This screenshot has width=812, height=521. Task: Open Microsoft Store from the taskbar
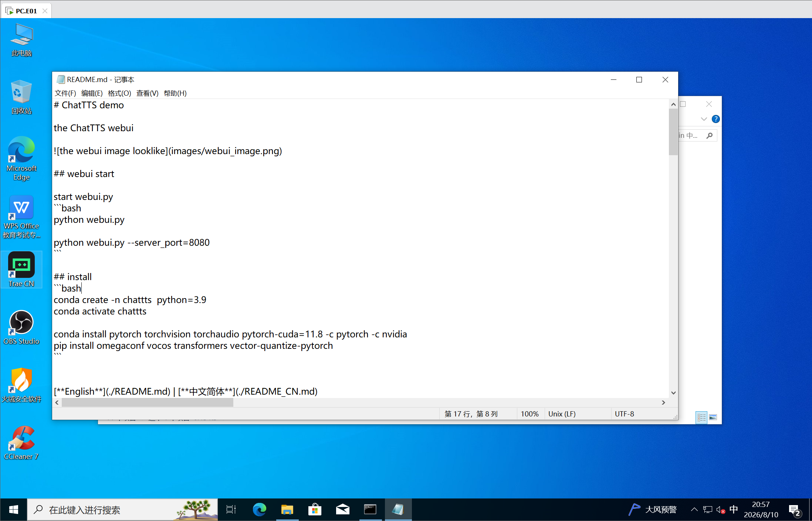click(x=315, y=510)
